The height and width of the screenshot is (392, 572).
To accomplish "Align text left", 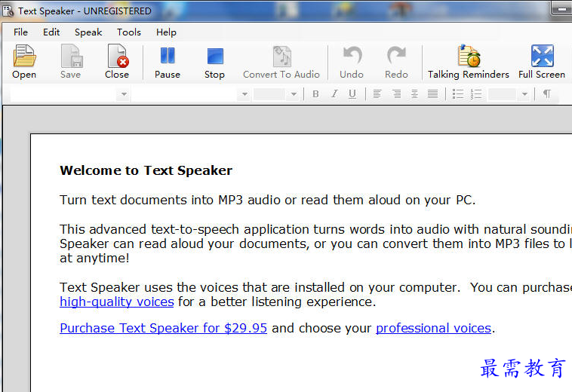I will [377, 94].
